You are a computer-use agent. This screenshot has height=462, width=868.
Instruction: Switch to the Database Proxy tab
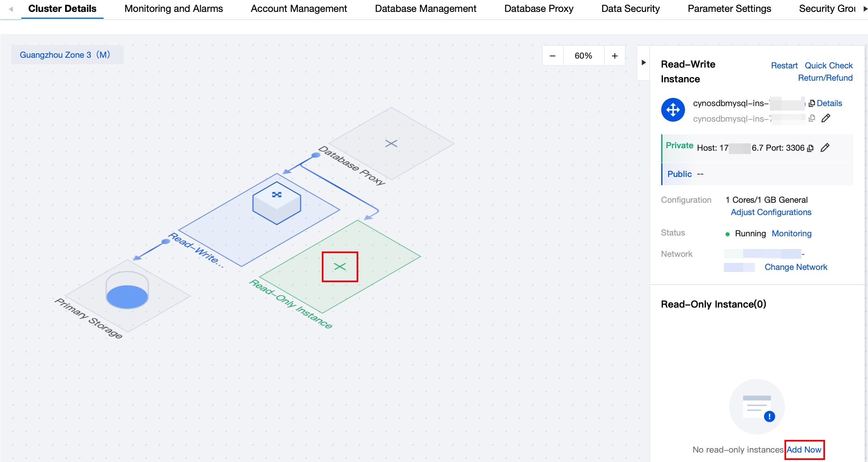pyautogui.click(x=538, y=9)
